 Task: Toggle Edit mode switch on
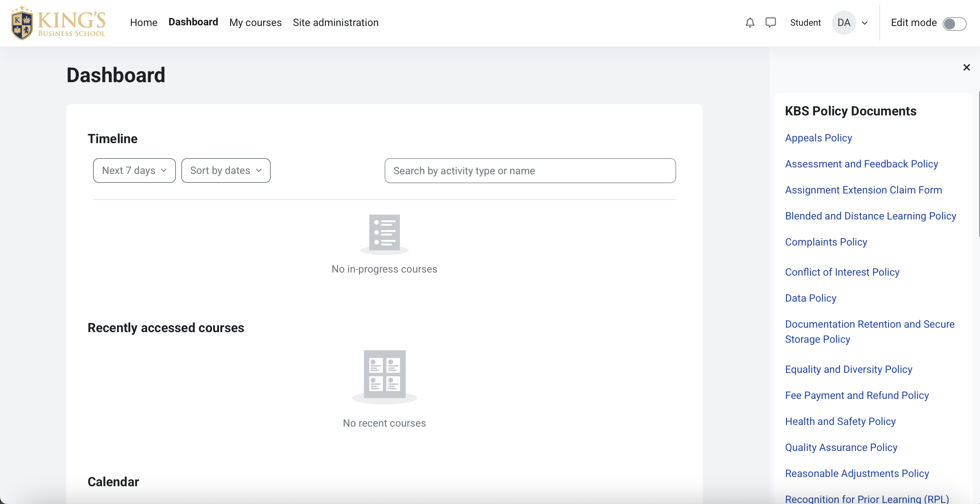click(954, 24)
